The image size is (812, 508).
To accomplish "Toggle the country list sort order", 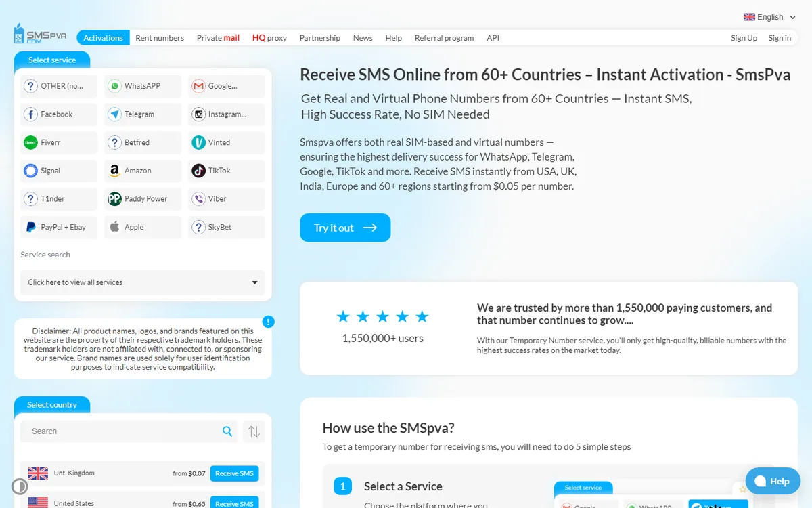I will tap(254, 431).
